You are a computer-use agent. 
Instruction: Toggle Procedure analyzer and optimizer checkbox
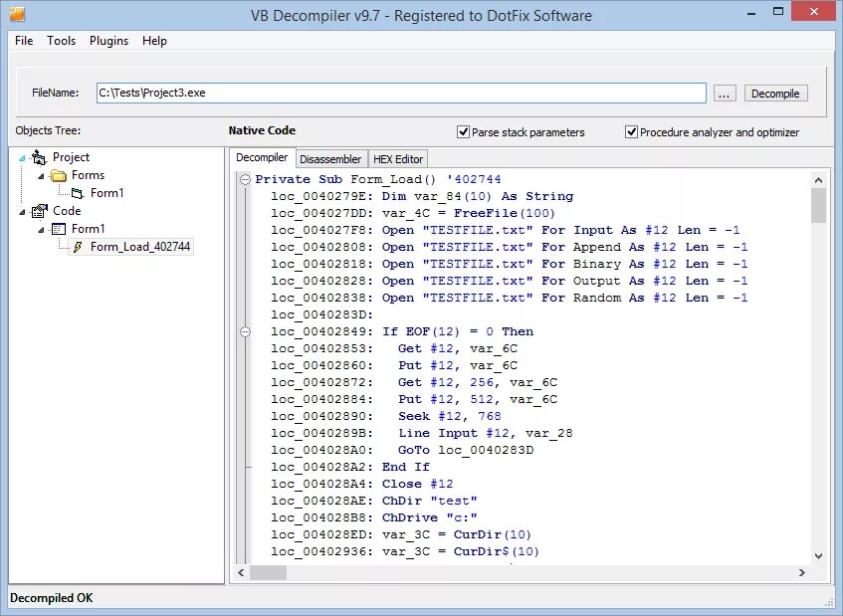pos(631,131)
